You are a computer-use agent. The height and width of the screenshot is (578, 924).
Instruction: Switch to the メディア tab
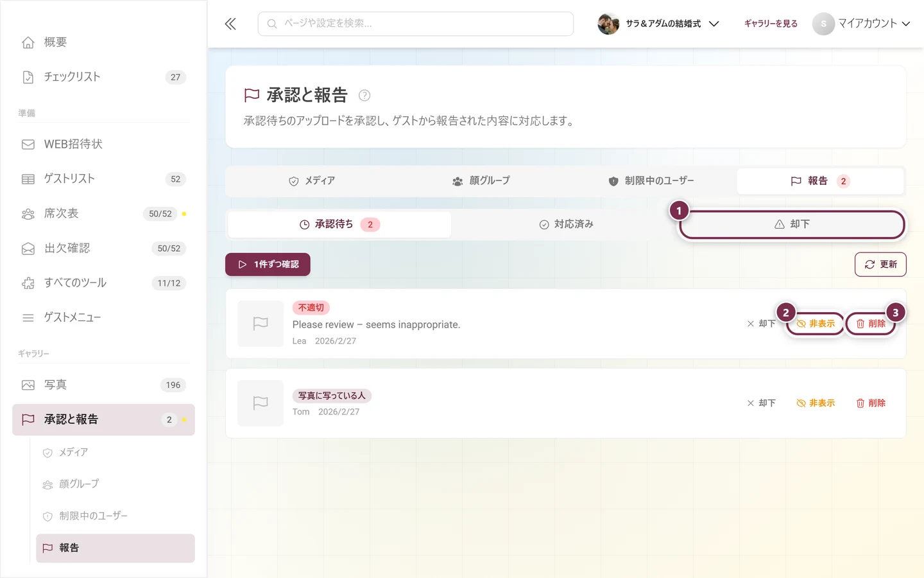(x=312, y=181)
